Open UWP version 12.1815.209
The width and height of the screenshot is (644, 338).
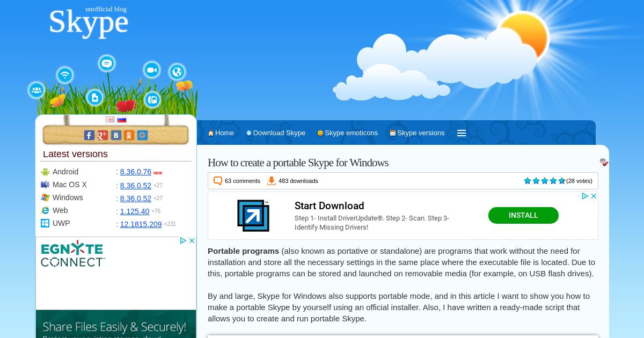(x=141, y=224)
